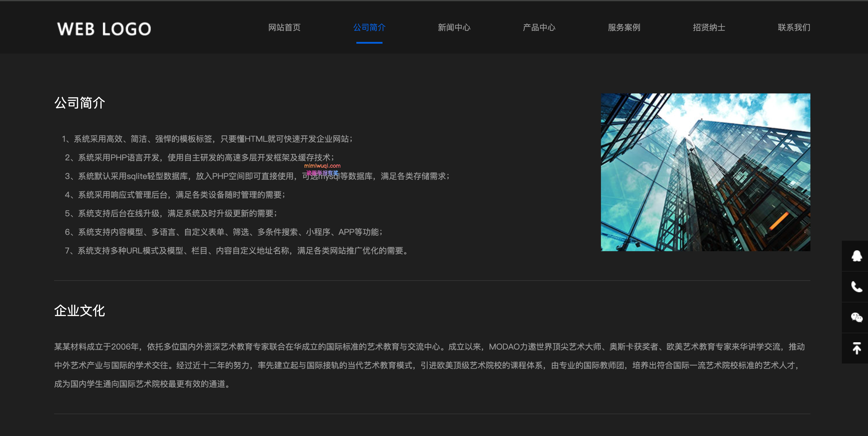This screenshot has height=436, width=868.
Task: Click the phone icon in floating sidebar
Action: click(856, 287)
